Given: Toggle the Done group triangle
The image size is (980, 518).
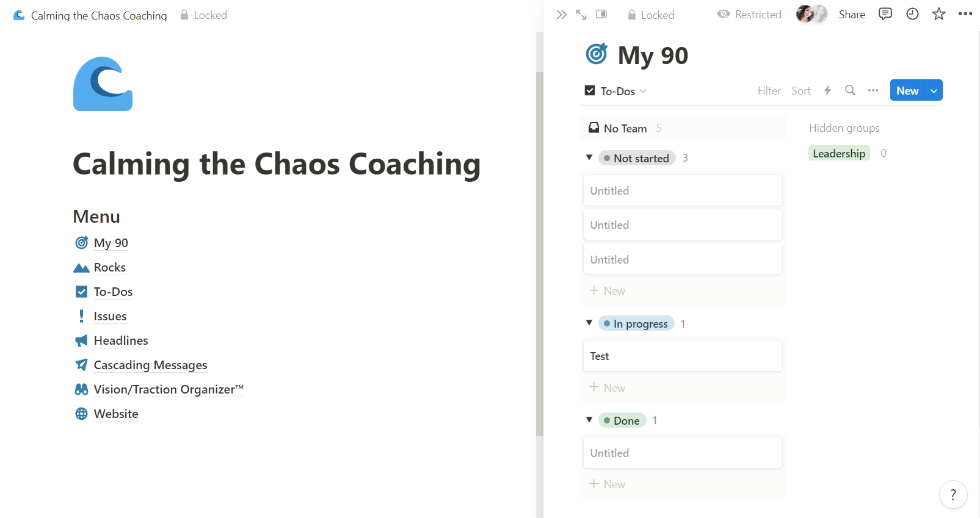Looking at the screenshot, I should (x=589, y=420).
